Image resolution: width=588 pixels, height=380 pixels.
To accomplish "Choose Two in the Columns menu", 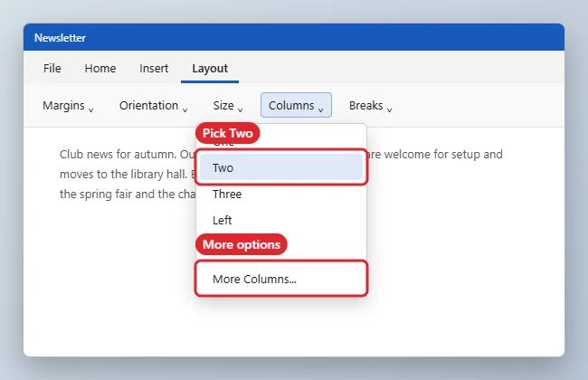I will point(281,167).
